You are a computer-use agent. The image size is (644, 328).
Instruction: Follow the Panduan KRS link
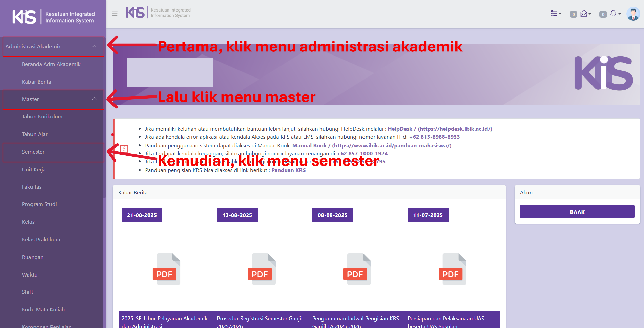coord(288,170)
